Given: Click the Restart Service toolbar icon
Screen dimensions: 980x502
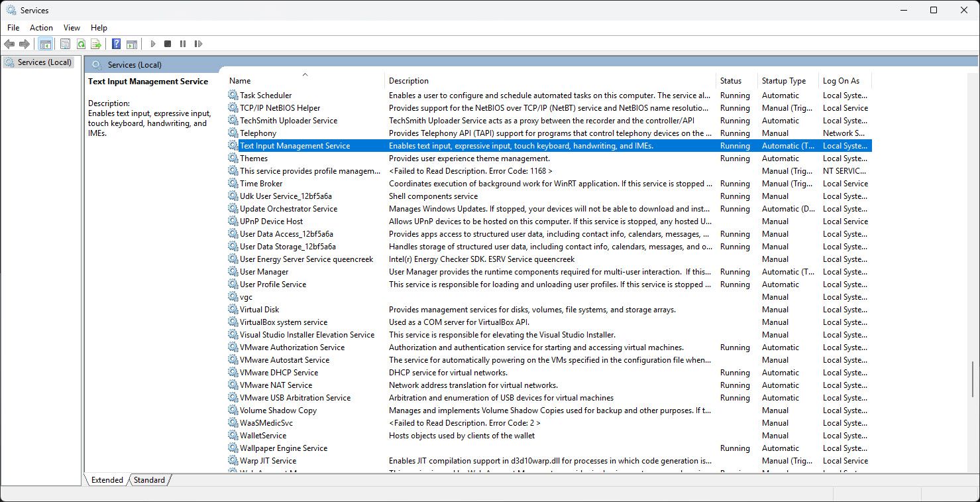Looking at the screenshot, I should [198, 44].
